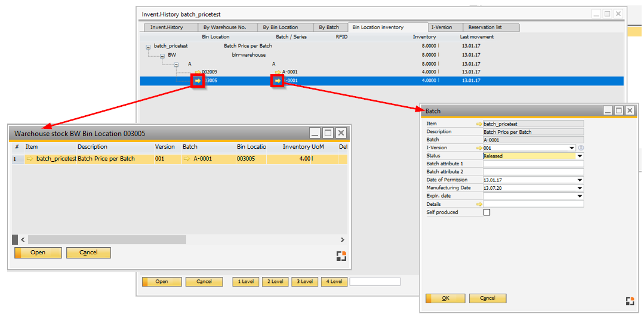
Task: Click Item link arrow in Batch window
Action: (479, 124)
